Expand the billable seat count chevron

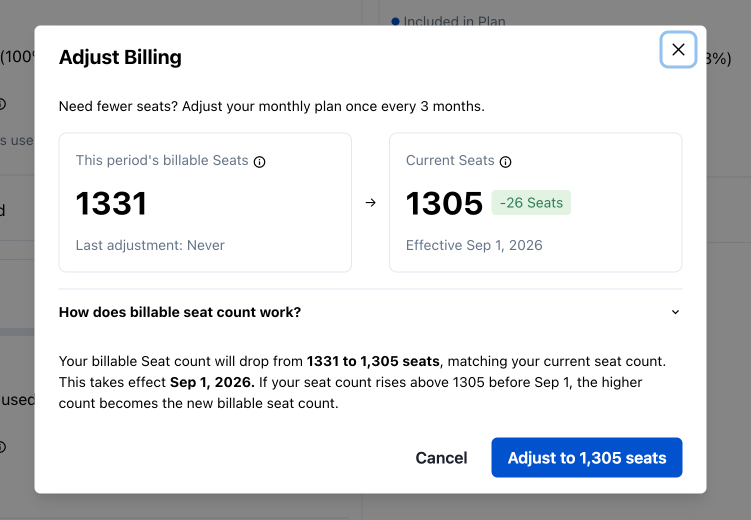675,312
